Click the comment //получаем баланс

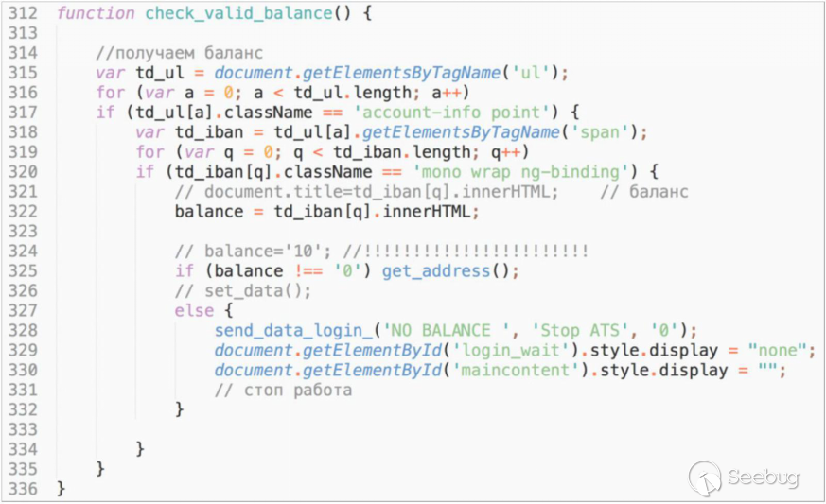tap(179, 53)
